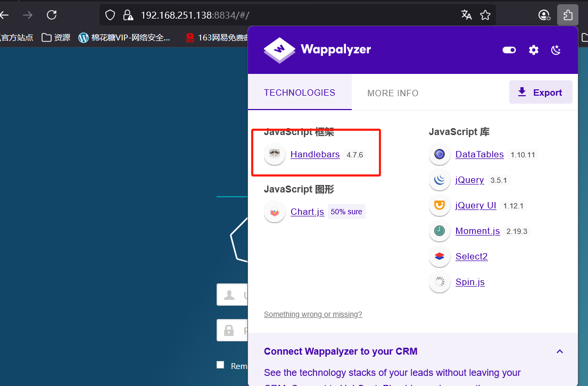The width and height of the screenshot is (588, 386).
Task: Open the Select2 link
Action: click(471, 256)
